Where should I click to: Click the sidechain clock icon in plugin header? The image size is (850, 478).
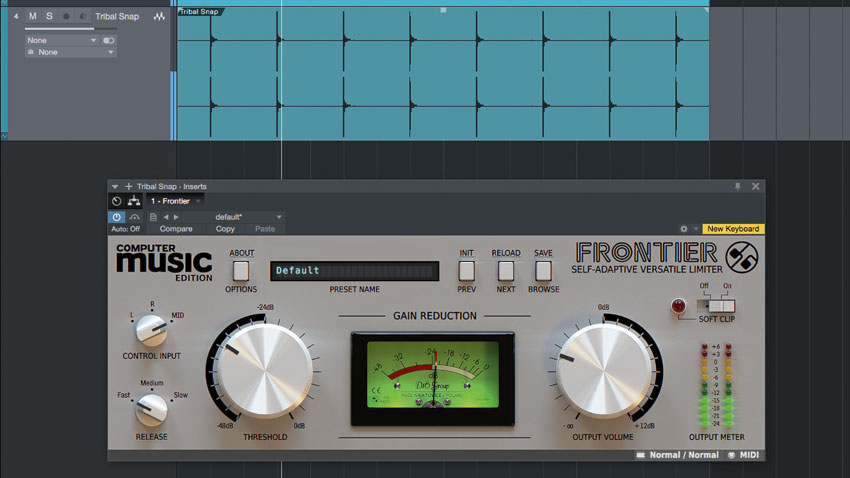(117, 201)
